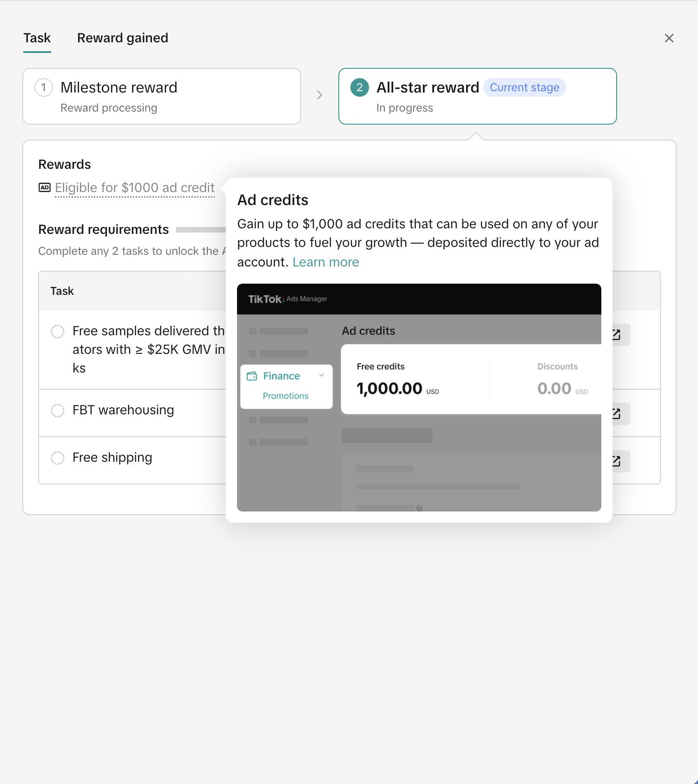The image size is (698, 784).
Task: Expand the Finance menu chevron
Action: pyautogui.click(x=321, y=375)
